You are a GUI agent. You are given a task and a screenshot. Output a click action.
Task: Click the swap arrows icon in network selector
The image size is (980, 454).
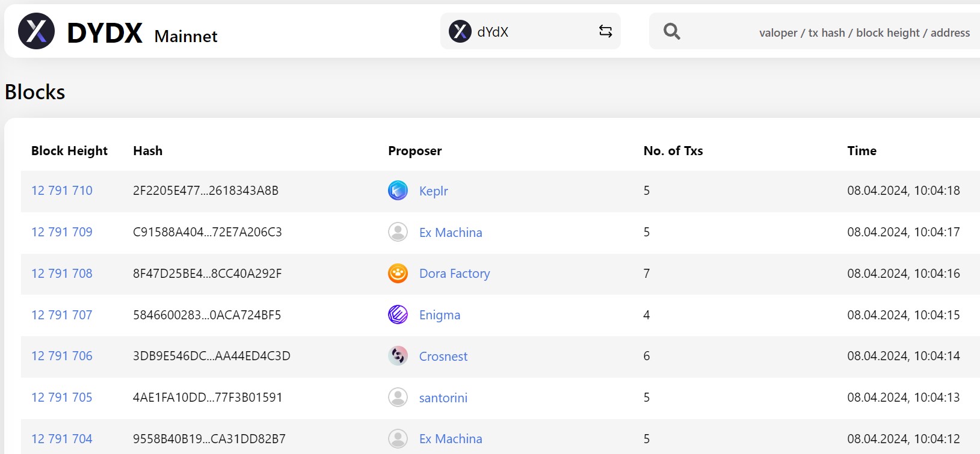pyautogui.click(x=605, y=31)
